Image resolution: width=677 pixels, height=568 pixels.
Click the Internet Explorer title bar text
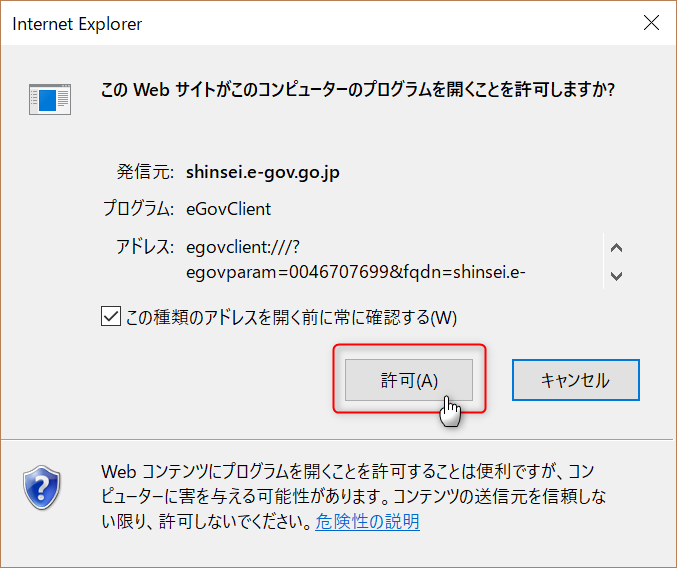(77, 24)
